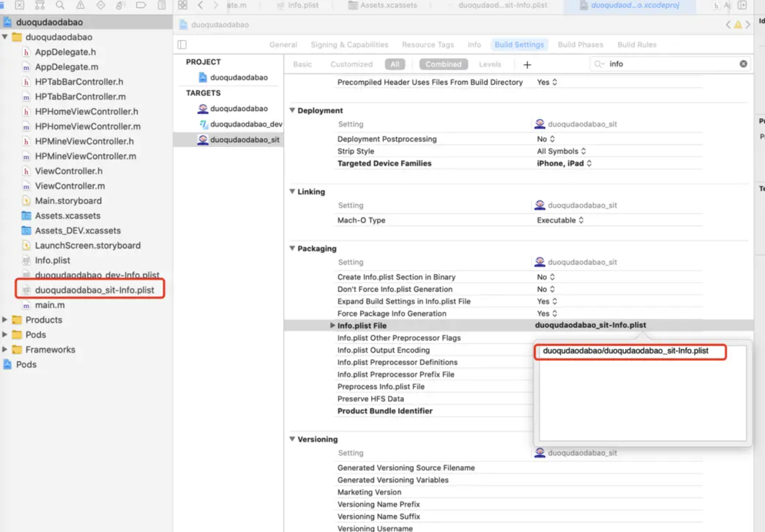Jump to next issue arrow
Image resolution: width=765 pixels, height=532 pixels.
[x=748, y=25]
